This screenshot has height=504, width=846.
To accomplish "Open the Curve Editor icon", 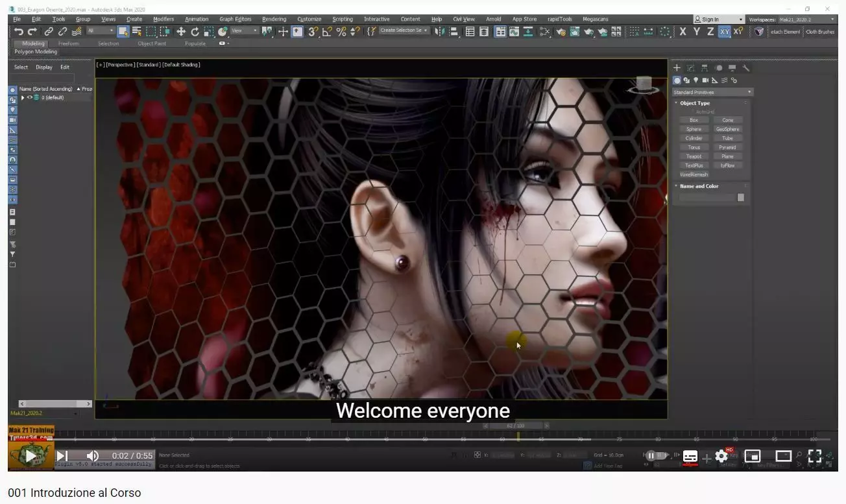I will (x=514, y=31).
